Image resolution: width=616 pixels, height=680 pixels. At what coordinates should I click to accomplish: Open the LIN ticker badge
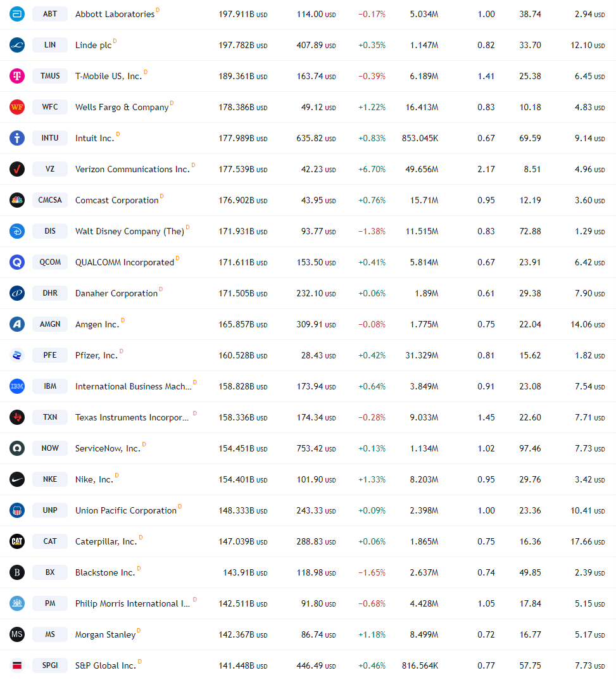50,45
